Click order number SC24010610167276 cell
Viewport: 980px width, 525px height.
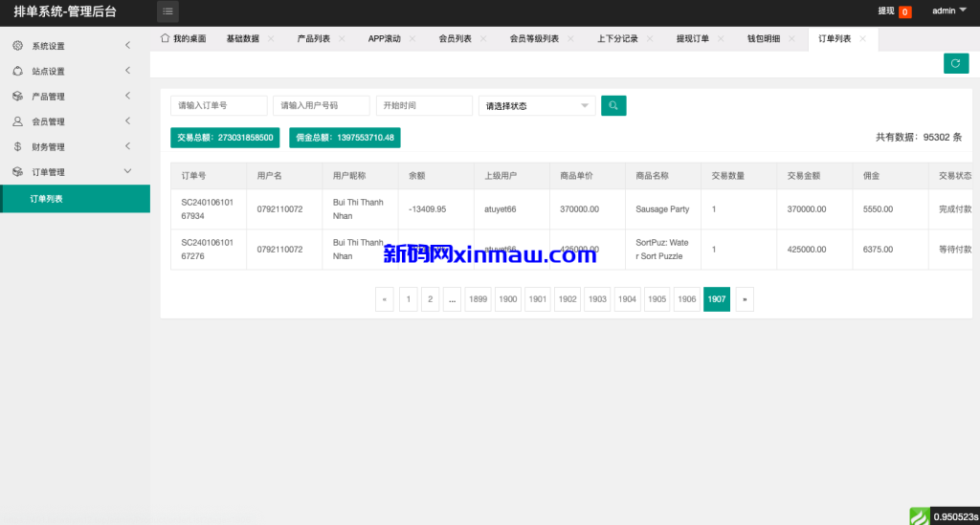pyautogui.click(x=208, y=249)
